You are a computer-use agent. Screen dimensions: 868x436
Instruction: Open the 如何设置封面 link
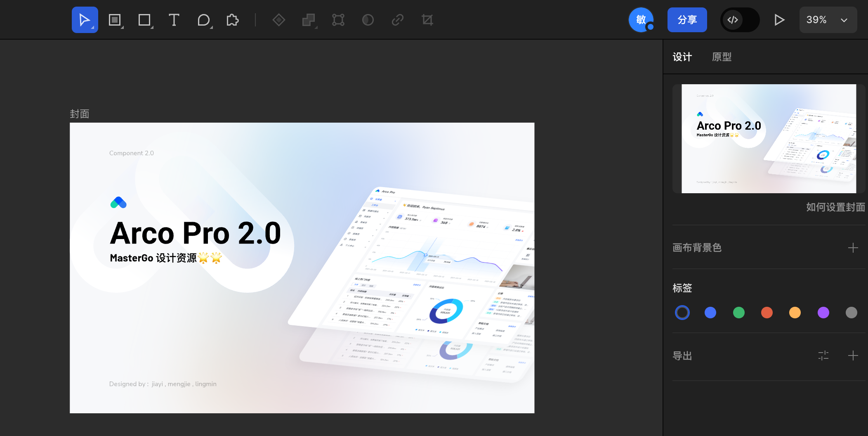click(835, 207)
